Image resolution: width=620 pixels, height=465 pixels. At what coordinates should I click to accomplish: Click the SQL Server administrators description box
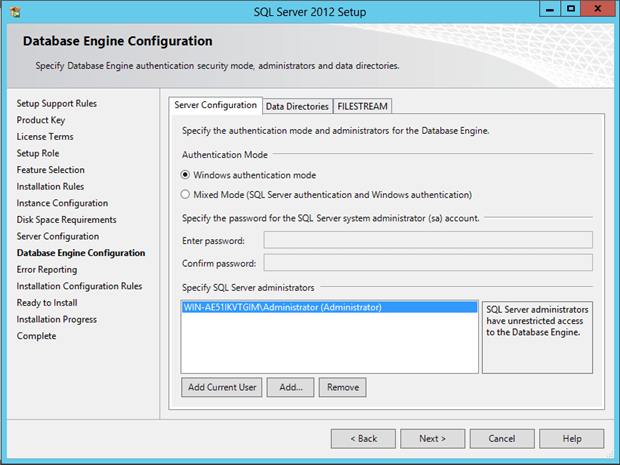(x=537, y=337)
